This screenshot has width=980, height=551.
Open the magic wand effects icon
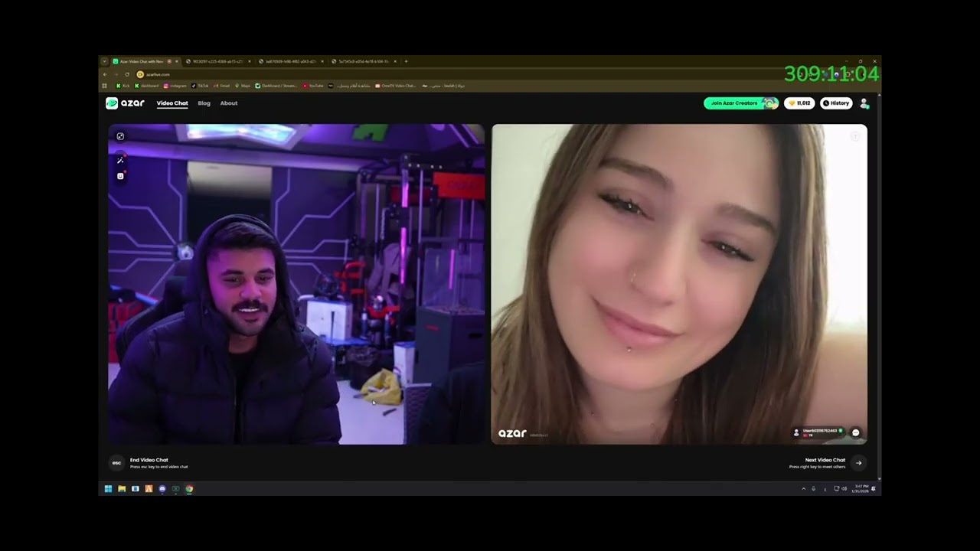[x=120, y=160]
